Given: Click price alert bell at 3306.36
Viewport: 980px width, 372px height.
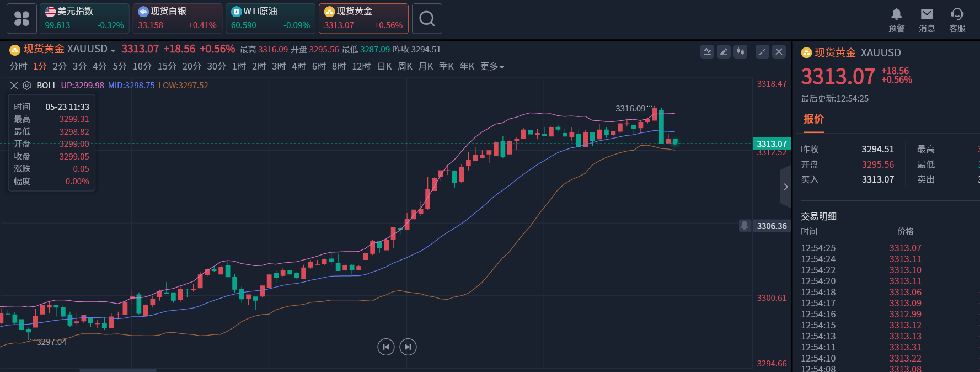Looking at the screenshot, I should tap(745, 226).
